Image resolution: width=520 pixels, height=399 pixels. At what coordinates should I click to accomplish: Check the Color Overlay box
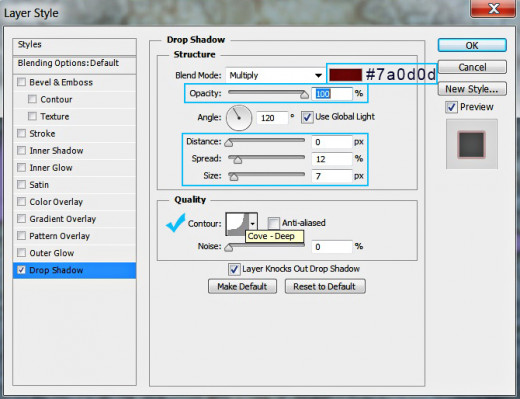click(x=22, y=201)
